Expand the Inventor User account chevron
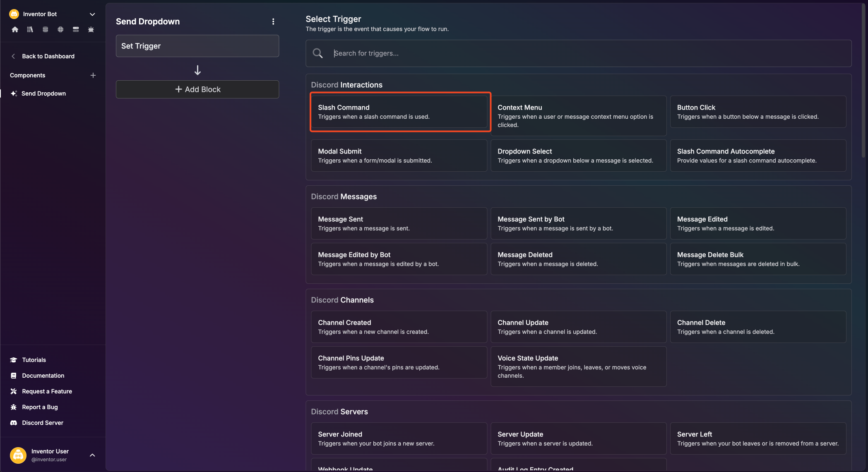The width and height of the screenshot is (868, 472). point(92,455)
